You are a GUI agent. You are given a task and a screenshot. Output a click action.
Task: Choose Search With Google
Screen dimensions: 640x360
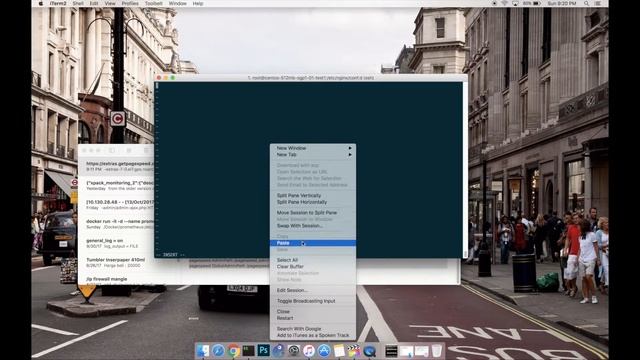pos(313,329)
